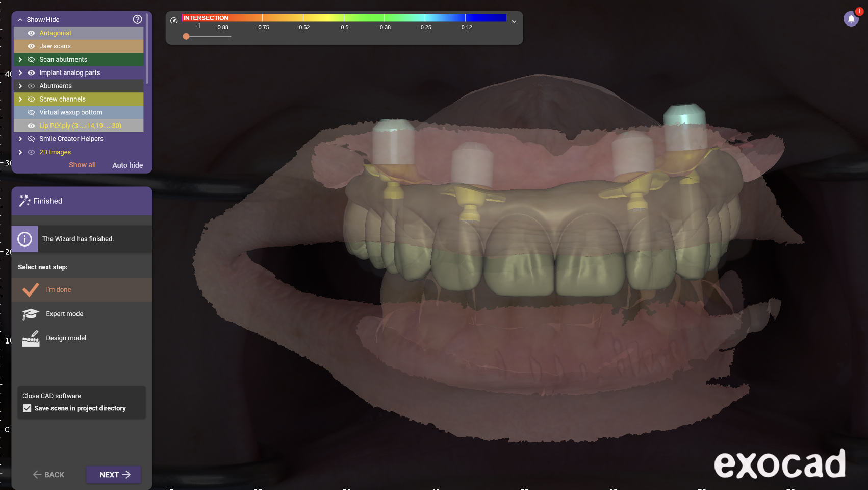This screenshot has height=490, width=868.
Task: Click the I'm done checkmark icon
Action: pos(31,290)
